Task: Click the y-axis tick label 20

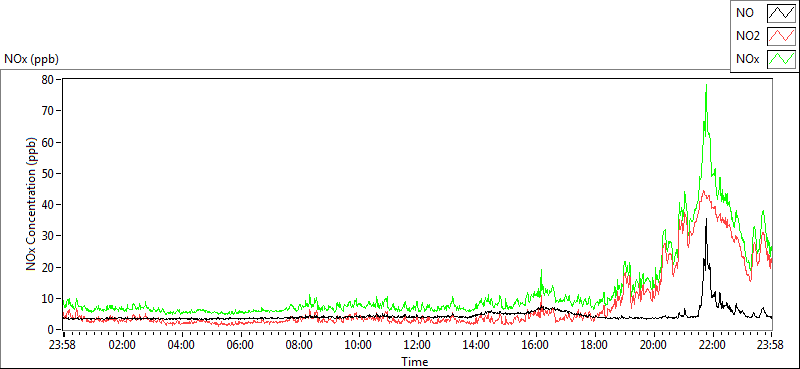Action: pos(49,267)
